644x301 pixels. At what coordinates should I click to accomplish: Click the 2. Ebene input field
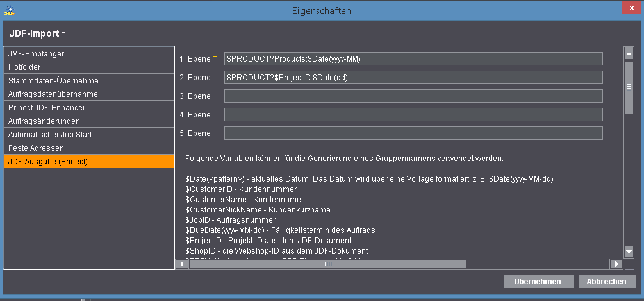click(x=413, y=77)
